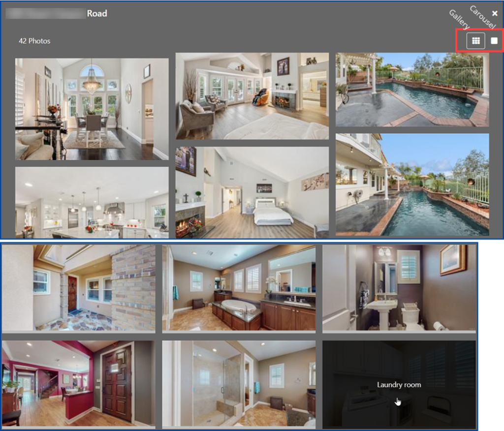Open powder room pedestal sink photo
This screenshot has height=431, width=504.
click(399, 288)
